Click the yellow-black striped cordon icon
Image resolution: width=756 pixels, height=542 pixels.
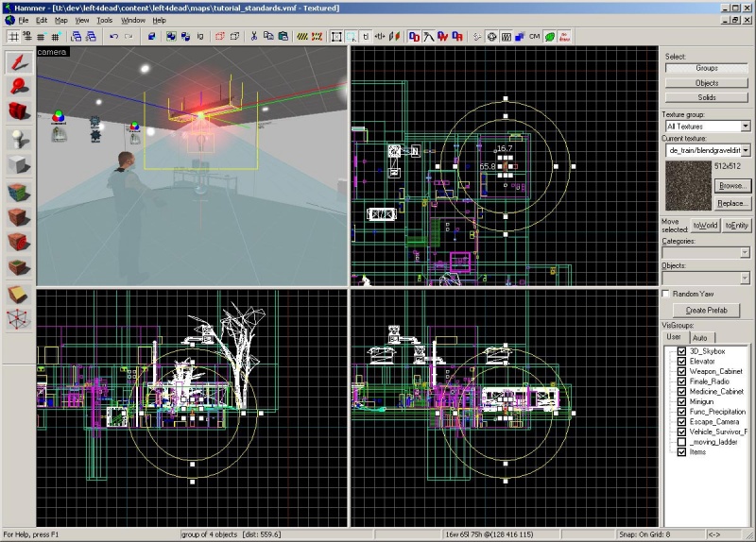(302, 37)
